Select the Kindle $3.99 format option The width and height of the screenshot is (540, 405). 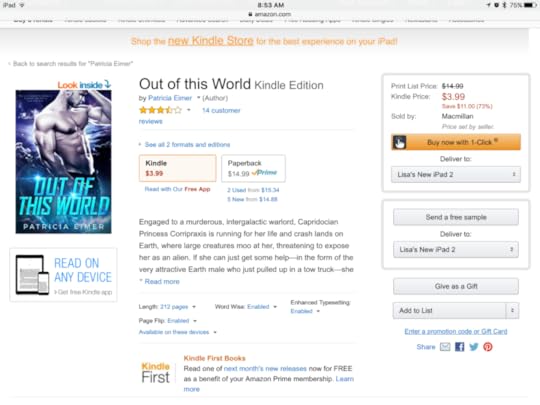[x=178, y=168]
